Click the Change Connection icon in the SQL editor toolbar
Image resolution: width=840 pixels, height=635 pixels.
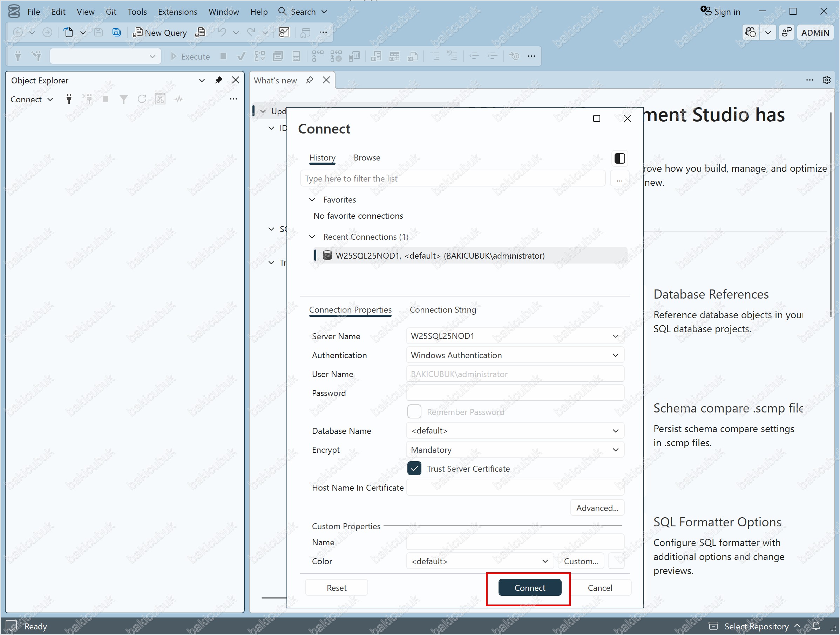tap(36, 56)
